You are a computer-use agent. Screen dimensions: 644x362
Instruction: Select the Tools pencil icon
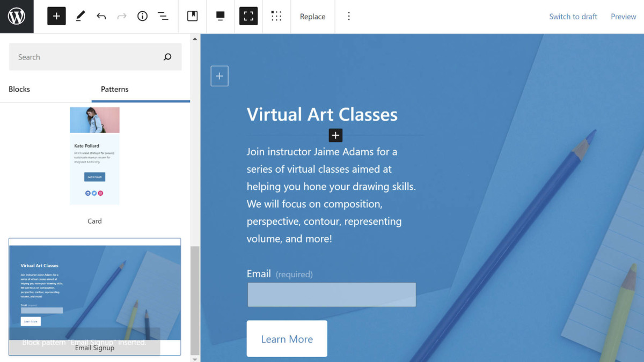tap(80, 17)
